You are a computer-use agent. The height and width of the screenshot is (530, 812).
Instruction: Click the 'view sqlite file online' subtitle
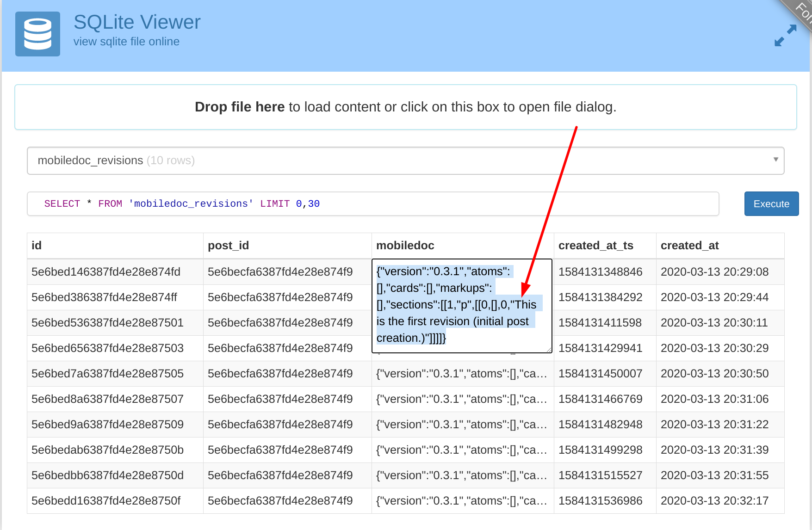tap(126, 42)
